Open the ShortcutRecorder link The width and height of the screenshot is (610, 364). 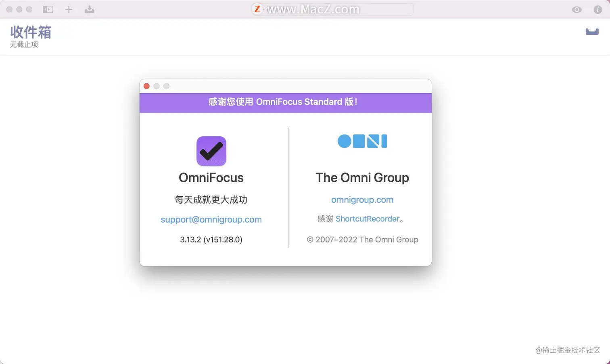pyautogui.click(x=367, y=219)
